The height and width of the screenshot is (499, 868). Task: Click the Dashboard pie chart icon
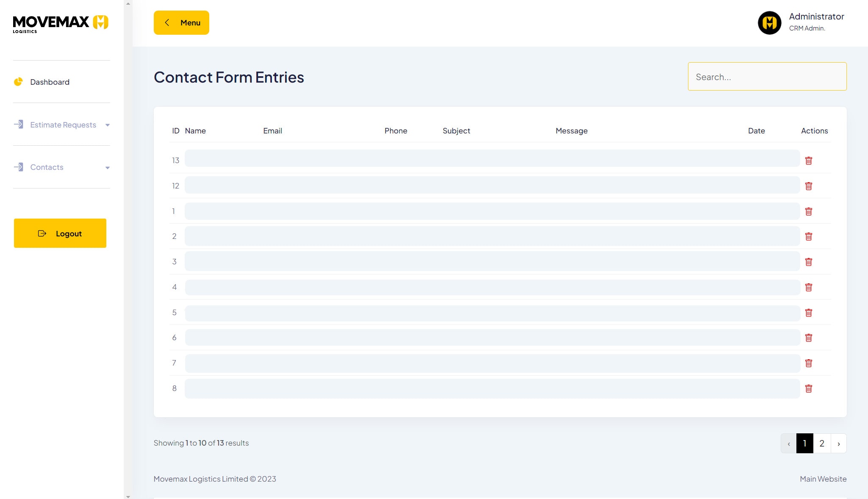tap(18, 82)
